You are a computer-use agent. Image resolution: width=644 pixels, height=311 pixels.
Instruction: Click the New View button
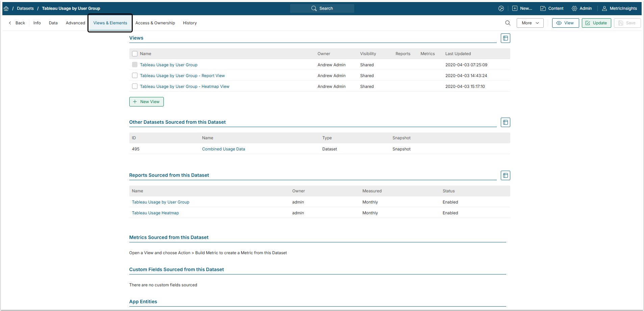pos(146,102)
